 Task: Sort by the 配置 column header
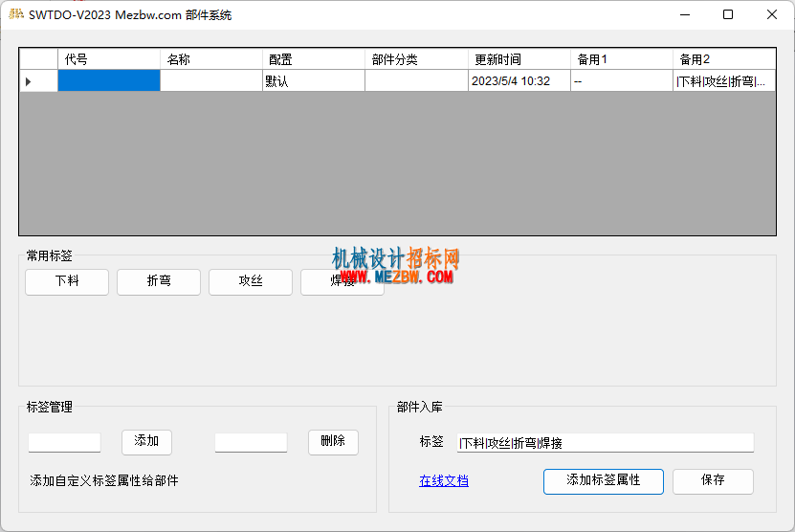[x=314, y=59]
